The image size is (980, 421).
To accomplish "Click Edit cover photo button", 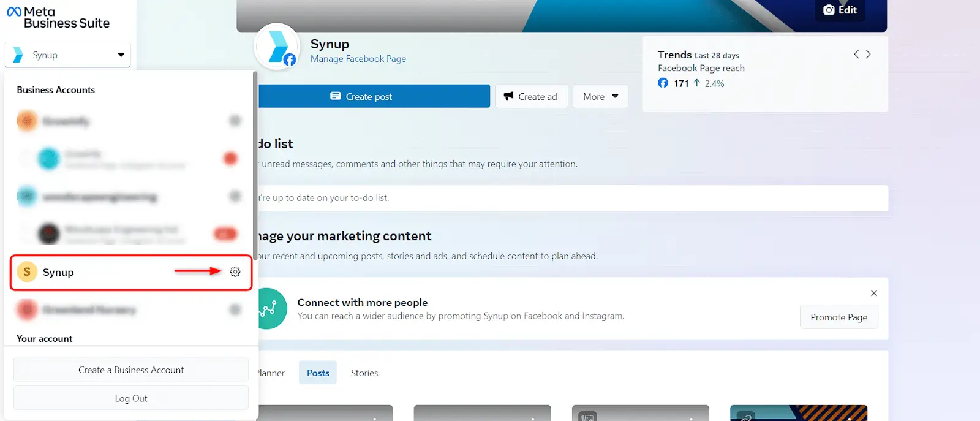I will [x=840, y=10].
